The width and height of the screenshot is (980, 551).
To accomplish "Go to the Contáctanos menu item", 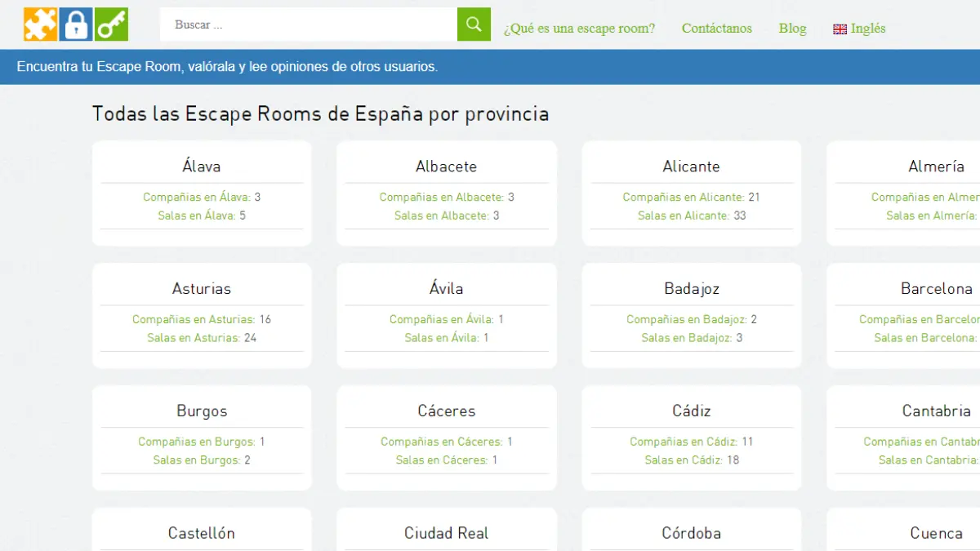I will click(x=716, y=29).
